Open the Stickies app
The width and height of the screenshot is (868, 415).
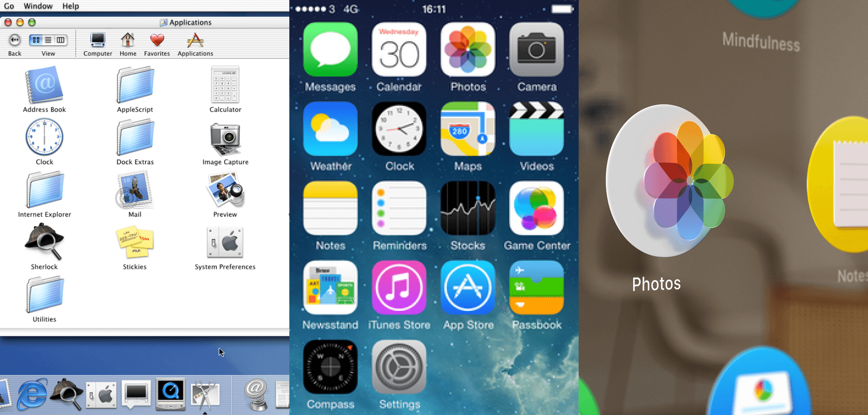[x=135, y=242]
